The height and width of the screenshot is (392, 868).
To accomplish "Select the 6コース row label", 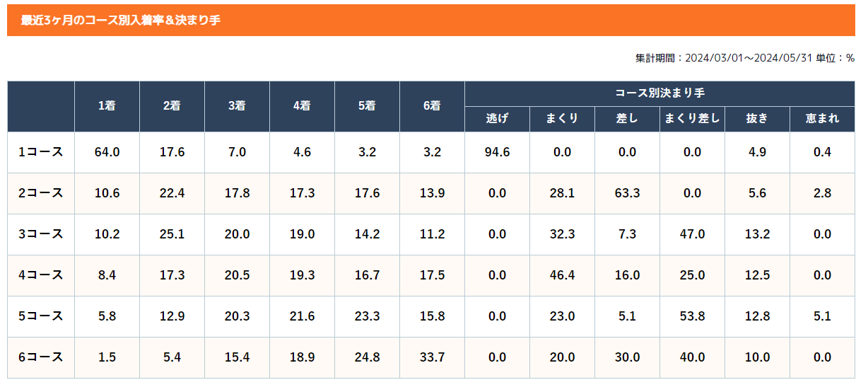I will pos(41,357).
